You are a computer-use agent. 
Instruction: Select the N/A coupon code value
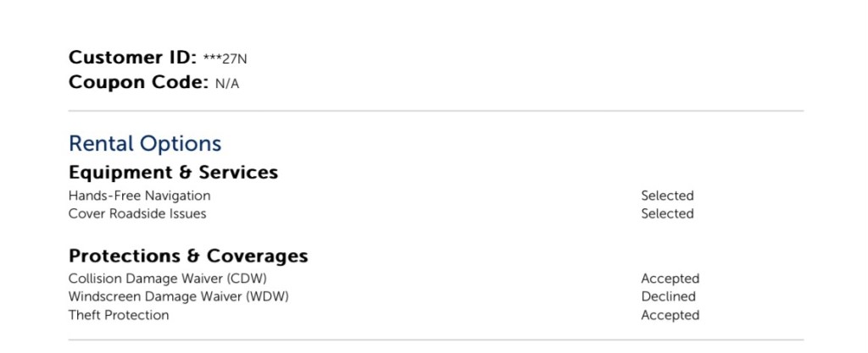(x=227, y=84)
